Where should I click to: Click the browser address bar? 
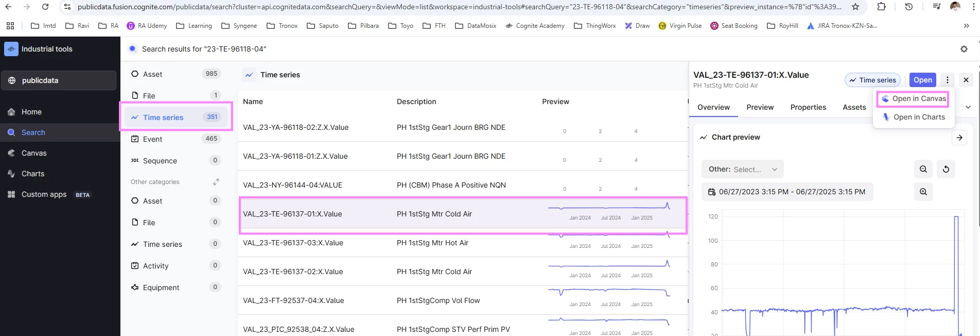click(460, 7)
